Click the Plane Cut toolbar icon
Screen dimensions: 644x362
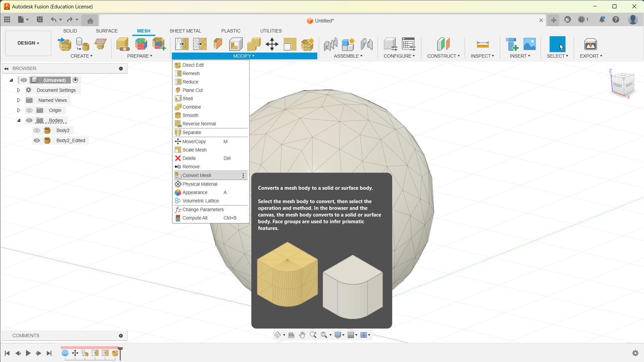[x=218, y=44]
